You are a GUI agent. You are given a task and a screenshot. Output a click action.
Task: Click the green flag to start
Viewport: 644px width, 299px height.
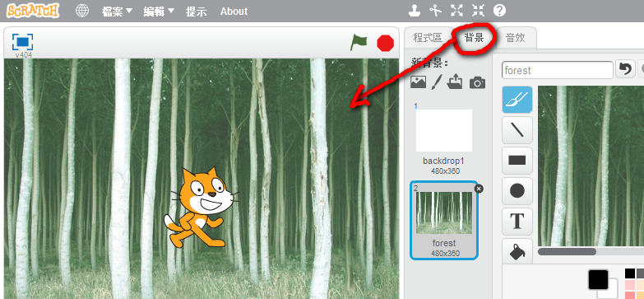click(x=358, y=43)
